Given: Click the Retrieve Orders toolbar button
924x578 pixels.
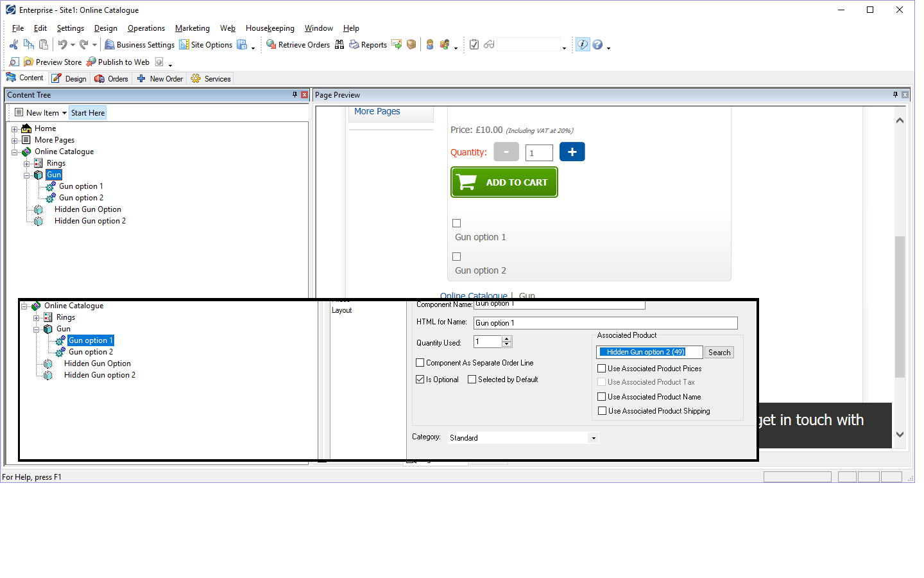Looking at the screenshot, I should tap(298, 45).
